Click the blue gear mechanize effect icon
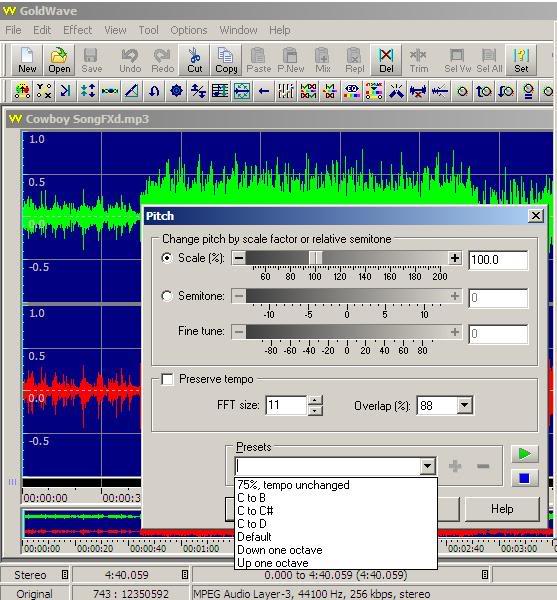This screenshot has width=557, height=600. click(x=176, y=91)
